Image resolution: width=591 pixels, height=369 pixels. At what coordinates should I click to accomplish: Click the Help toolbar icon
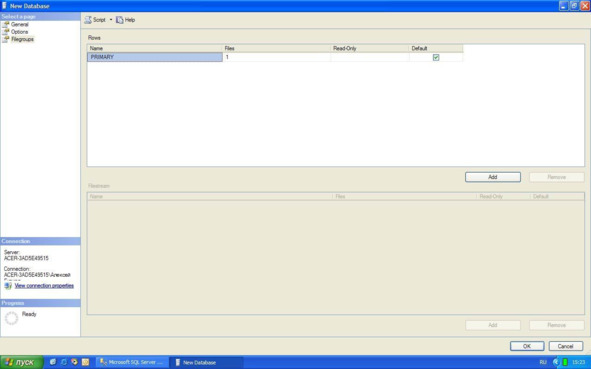(120, 20)
